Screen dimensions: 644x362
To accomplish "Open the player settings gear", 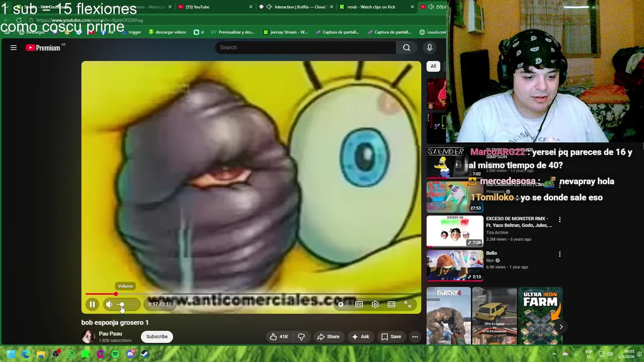I will (375, 304).
